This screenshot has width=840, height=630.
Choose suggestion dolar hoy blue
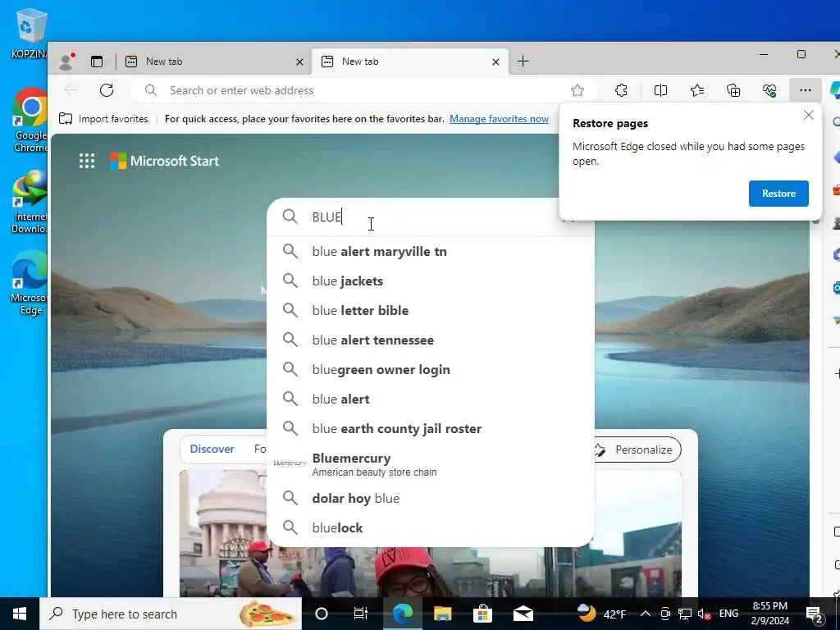(x=430, y=498)
